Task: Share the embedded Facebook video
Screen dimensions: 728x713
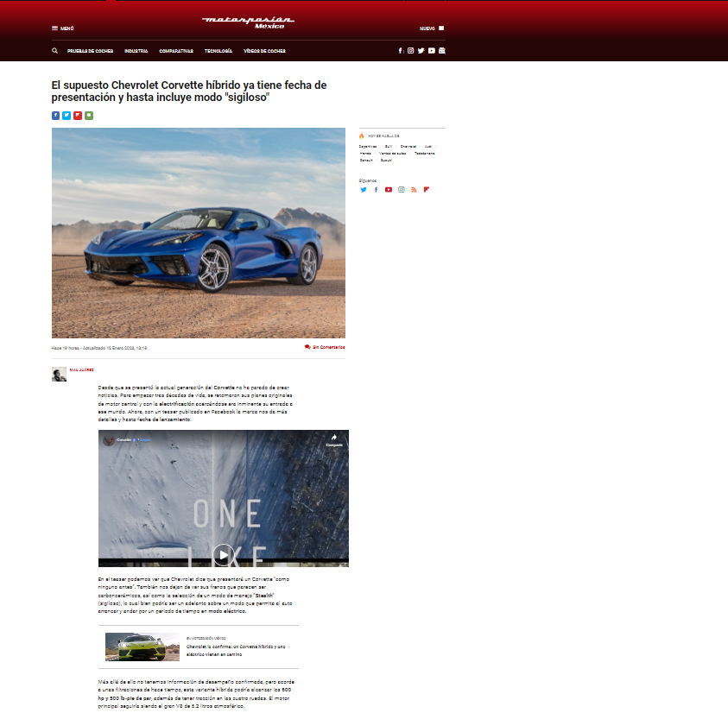Action: click(334, 440)
